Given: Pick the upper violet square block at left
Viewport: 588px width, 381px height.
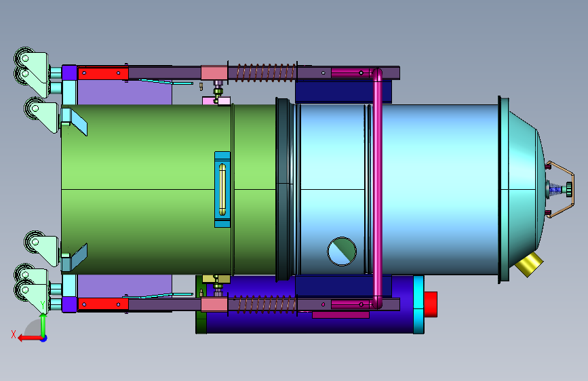Looking at the screenshot, I should (x=69, y=73).
